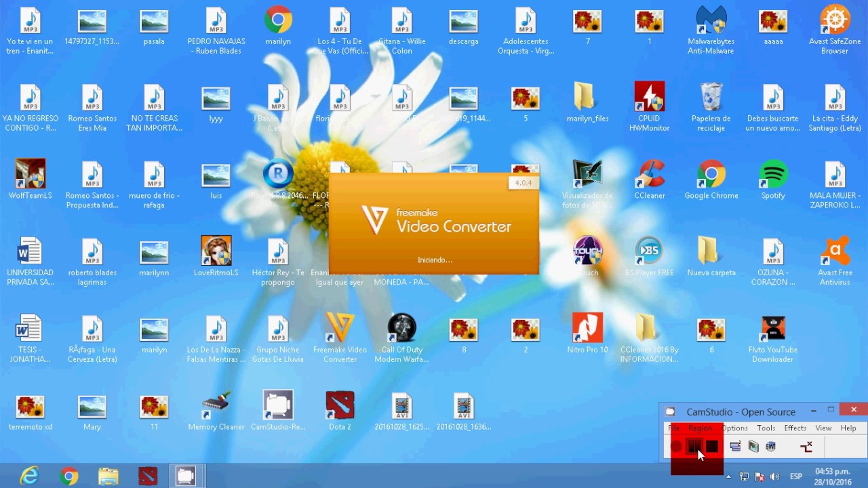The width and height of the screenshot is (868, 488).
Task: Select Gitana - Willie Colon MP3 file
Action: (401, 30)
